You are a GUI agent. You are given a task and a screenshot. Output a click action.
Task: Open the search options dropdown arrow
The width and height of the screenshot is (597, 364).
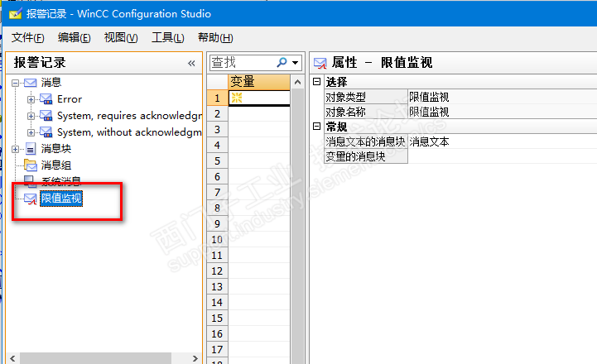pos(295,63)
